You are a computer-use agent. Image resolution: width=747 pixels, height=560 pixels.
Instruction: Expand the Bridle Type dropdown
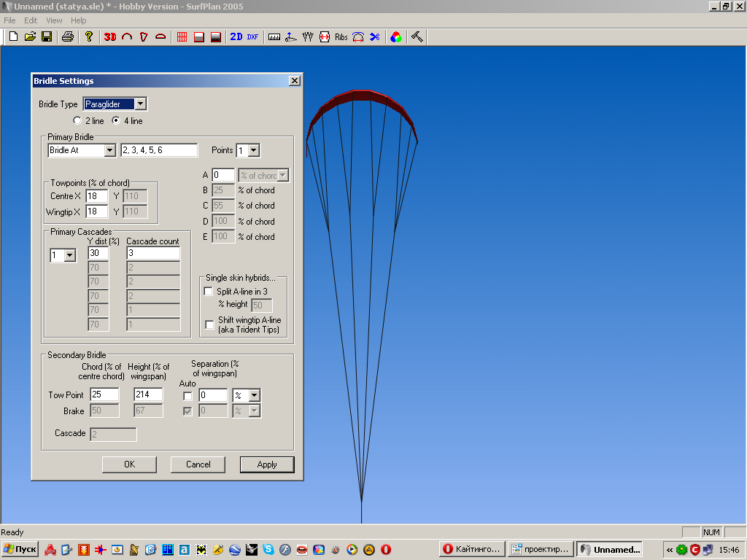coord(141,104)
